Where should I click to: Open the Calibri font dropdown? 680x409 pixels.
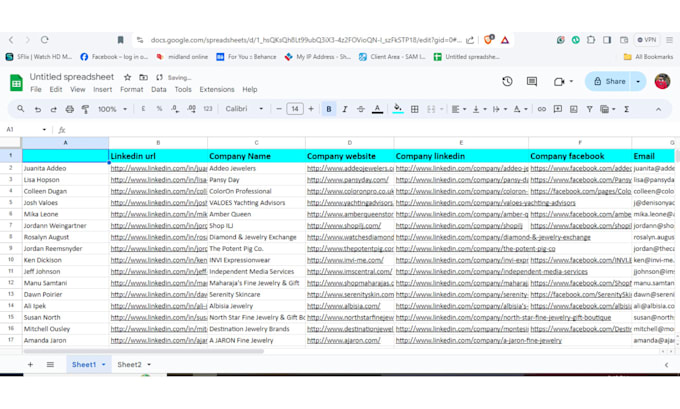(244, 109)
